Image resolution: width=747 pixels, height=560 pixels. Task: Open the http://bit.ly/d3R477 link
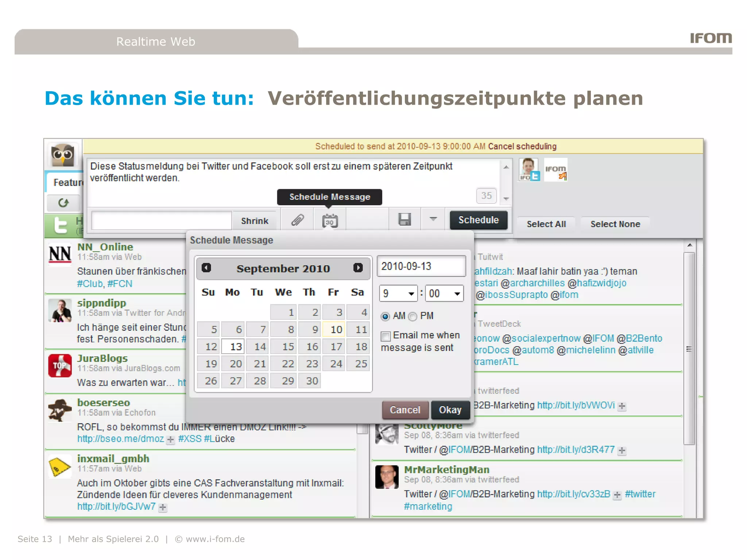[576, 450]
